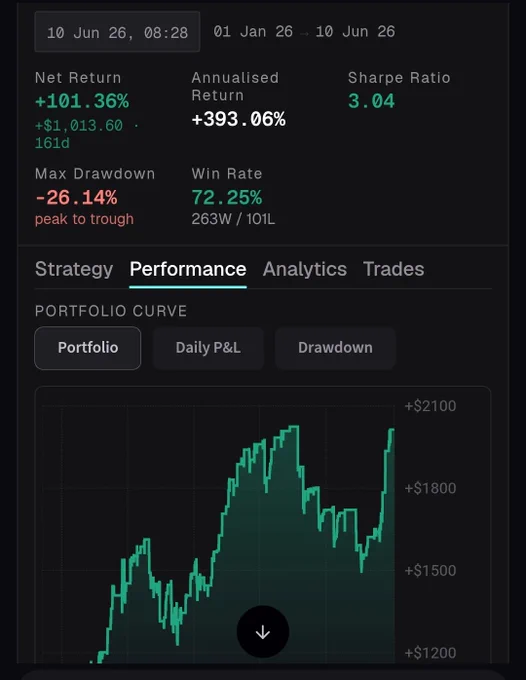526x680 pixels.
Task: Click the portfolio curve peak near +$2100
Action: [x=294, y=427]
